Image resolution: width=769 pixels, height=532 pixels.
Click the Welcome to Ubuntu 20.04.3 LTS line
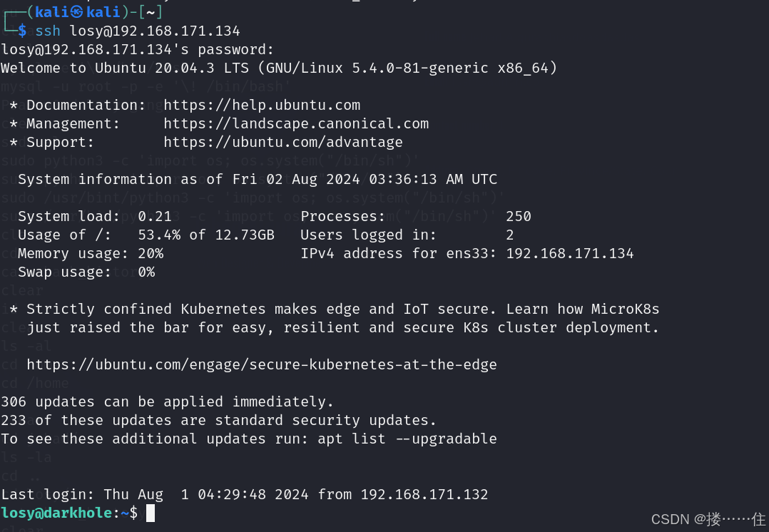point(278,68)
